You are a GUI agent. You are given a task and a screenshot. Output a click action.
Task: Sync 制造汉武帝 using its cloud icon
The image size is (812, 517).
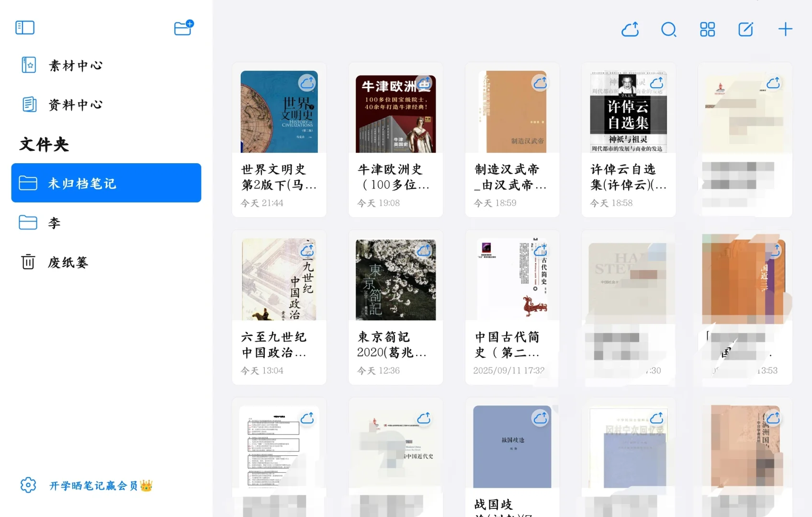tap(541, 83)
